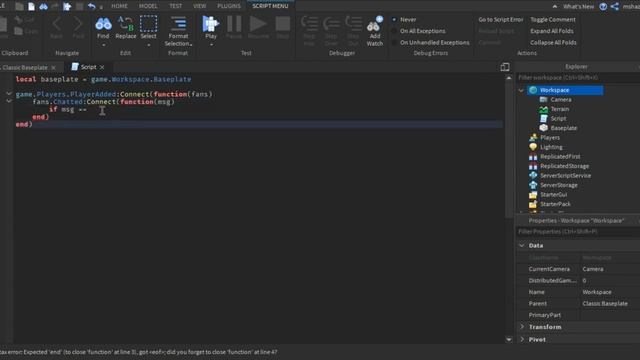Select ServerScriptService in Explorer
This screenshot has height=360, width=640.
click(565, 176)
